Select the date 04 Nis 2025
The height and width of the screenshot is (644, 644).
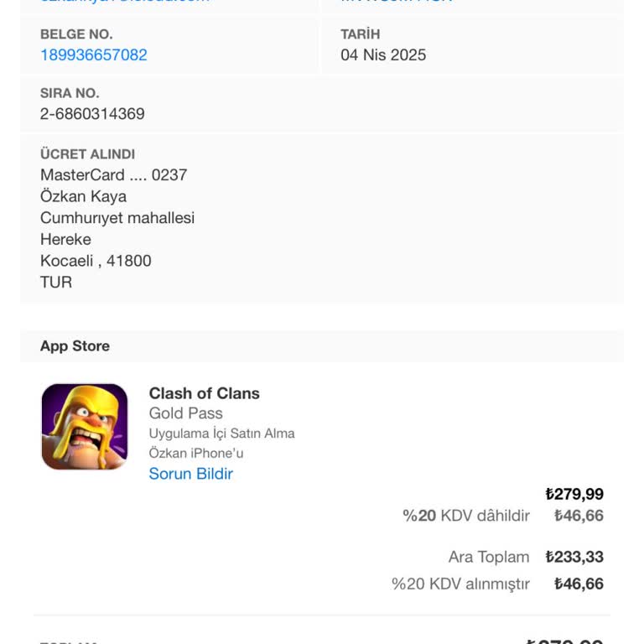(x=383, y=55)
